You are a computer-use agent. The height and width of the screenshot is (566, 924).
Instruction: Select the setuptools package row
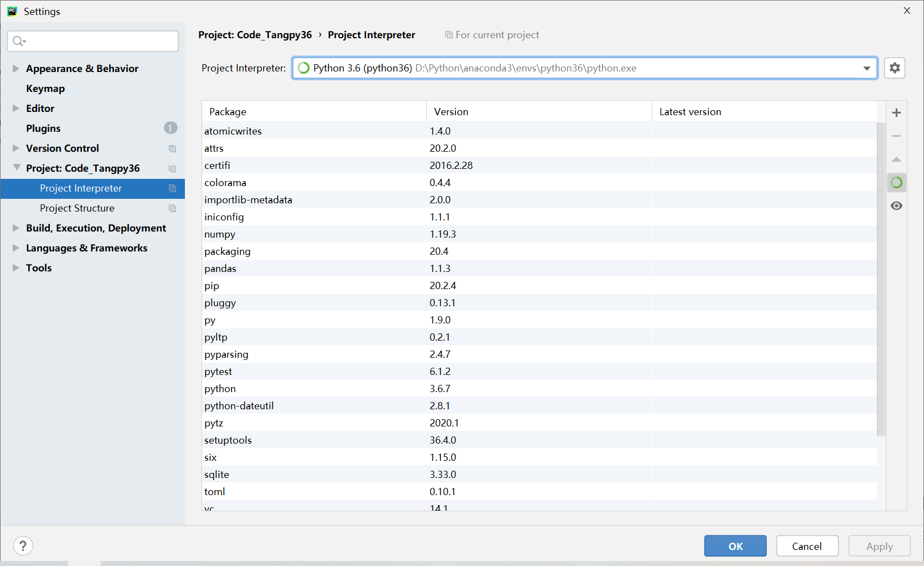point(540,440)
